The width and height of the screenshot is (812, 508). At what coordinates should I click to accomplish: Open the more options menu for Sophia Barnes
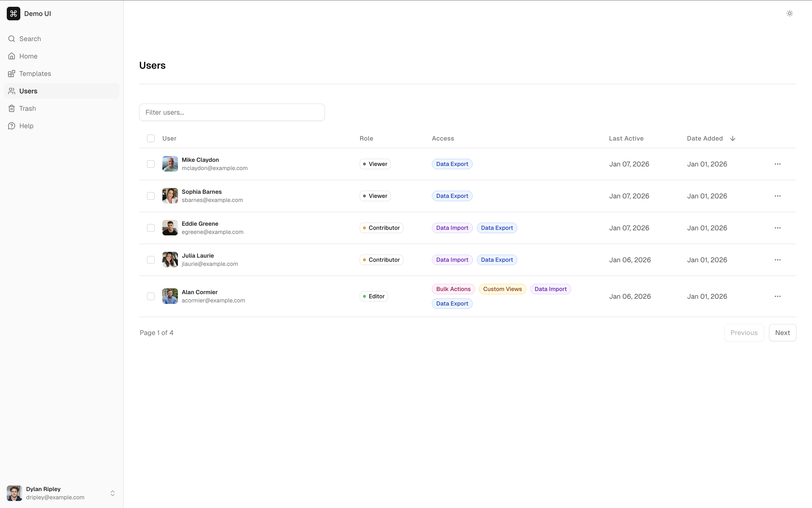click(777, 196)
